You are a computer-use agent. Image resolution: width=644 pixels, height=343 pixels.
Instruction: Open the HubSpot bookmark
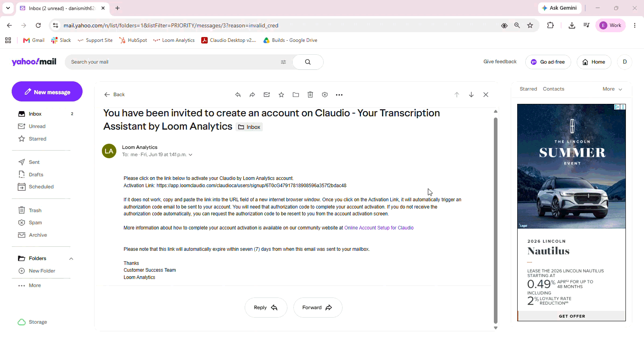point(133,40)
